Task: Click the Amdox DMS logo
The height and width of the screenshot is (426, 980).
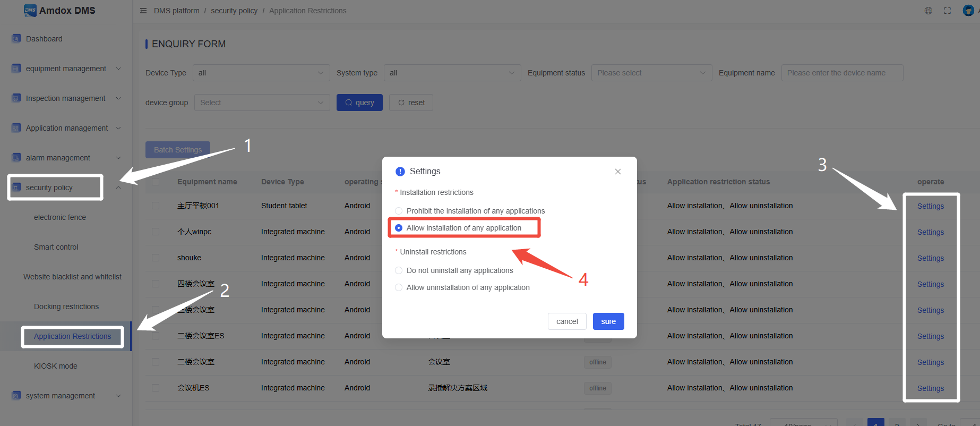Action: pyautogui.click(x=30, y=11)
